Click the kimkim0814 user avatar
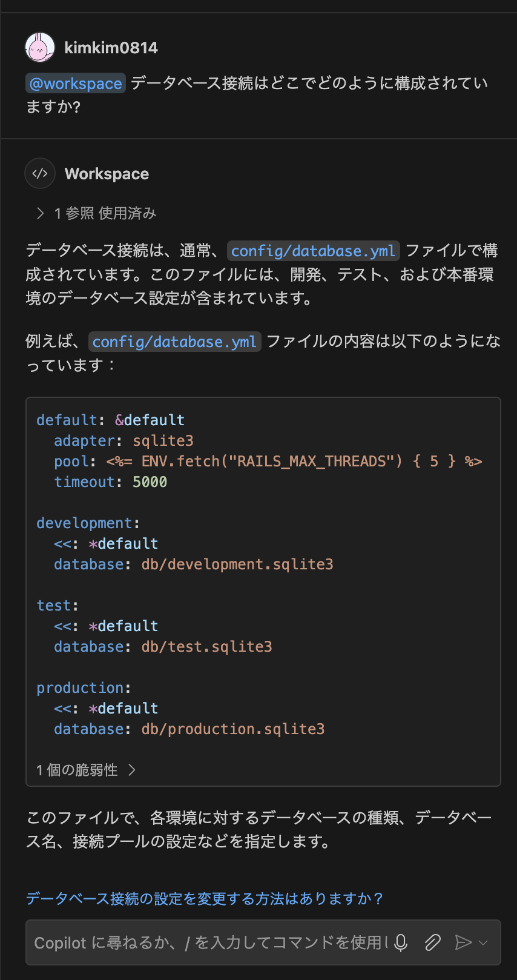 40,48
